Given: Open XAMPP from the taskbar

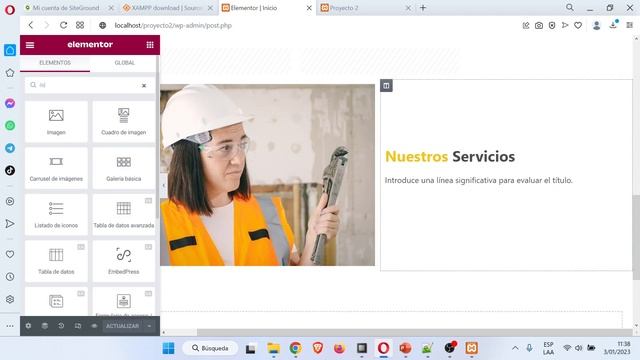Looking at the screenshot, I should coord(472,348).
